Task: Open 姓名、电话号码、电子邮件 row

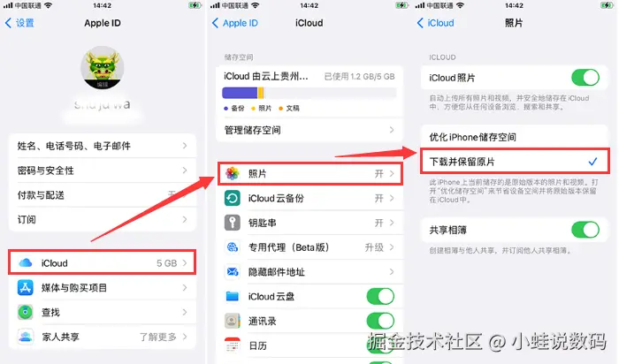Action: coord(103,146)
